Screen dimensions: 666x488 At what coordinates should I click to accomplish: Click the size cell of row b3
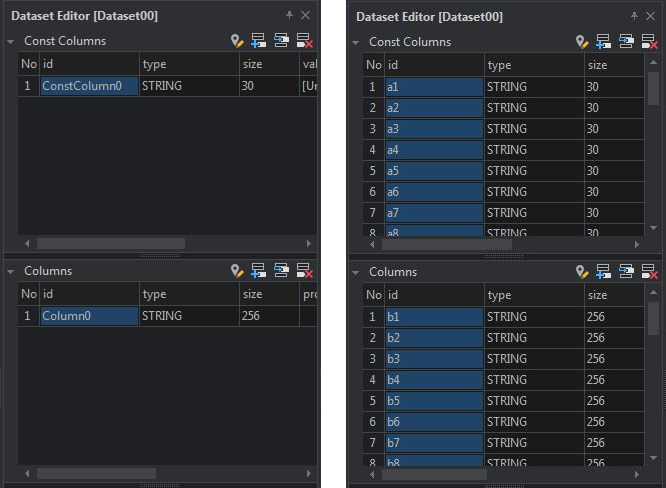pos(612,359)
